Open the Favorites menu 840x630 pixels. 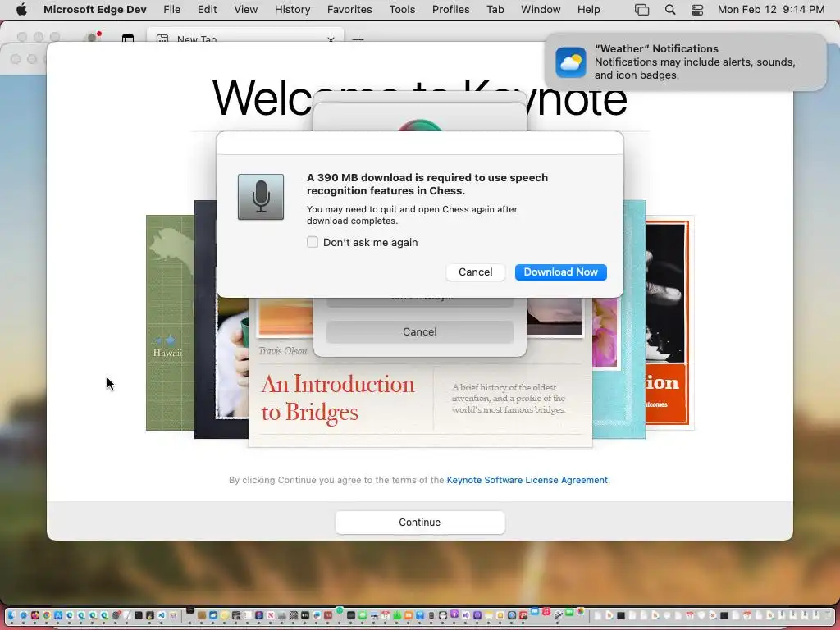[349, 10]
